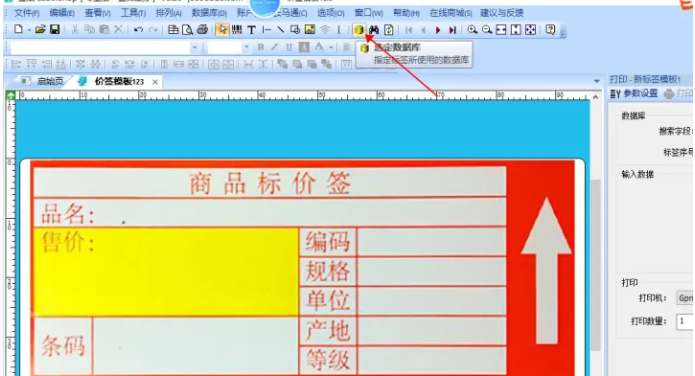This screenshot has height=376, width=695.
Task: Jump to the last database record
Action: (x=452, y=30)
